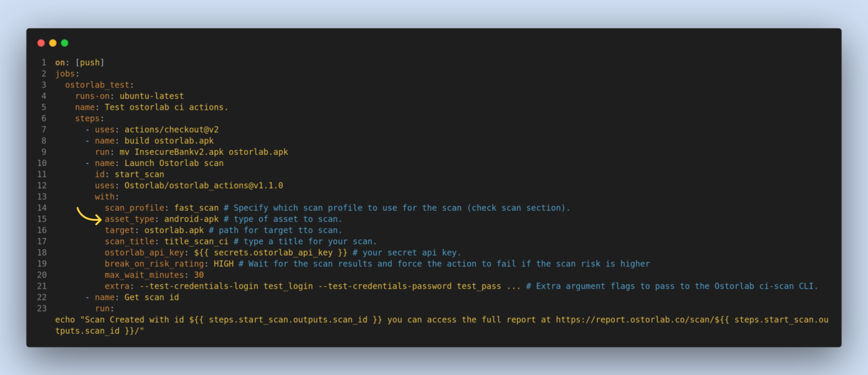Click the yellow curved arrow annotation
This screenshot has width=868, height=375.
click(89, 216)
